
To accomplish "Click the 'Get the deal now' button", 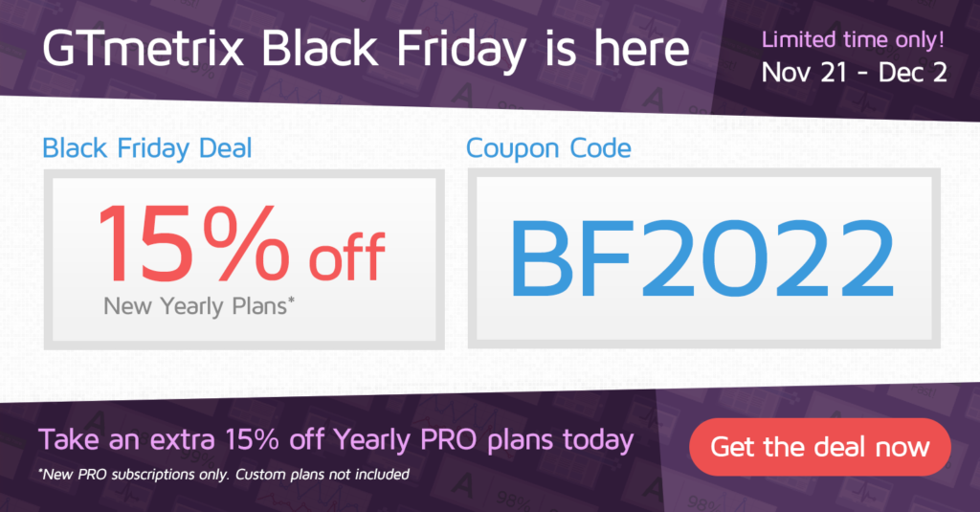I will click(x=819, y=447).
